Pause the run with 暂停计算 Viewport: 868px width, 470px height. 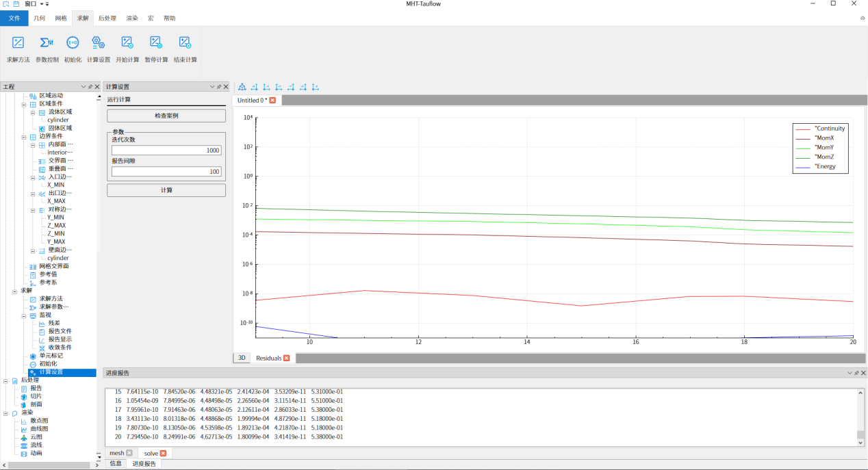click(x=156, y=48)
